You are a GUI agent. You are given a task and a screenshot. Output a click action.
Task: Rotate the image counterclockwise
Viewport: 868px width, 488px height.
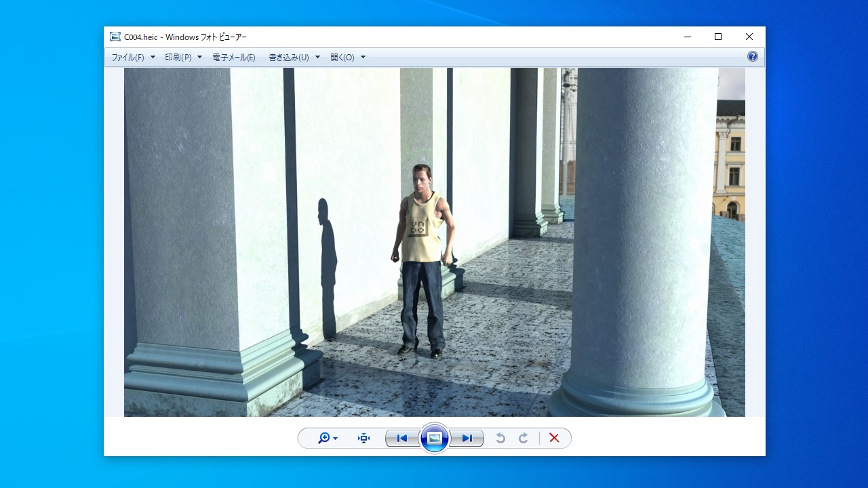click(x=500, y=439)
